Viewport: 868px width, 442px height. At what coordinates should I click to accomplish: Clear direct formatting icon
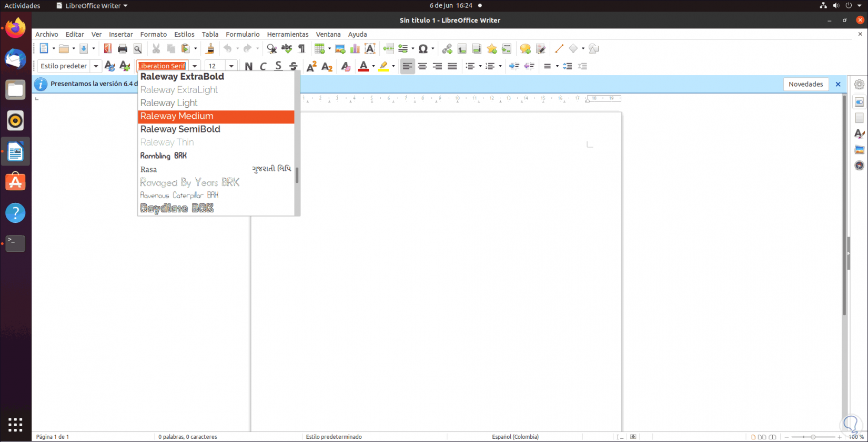pos(345,66)
